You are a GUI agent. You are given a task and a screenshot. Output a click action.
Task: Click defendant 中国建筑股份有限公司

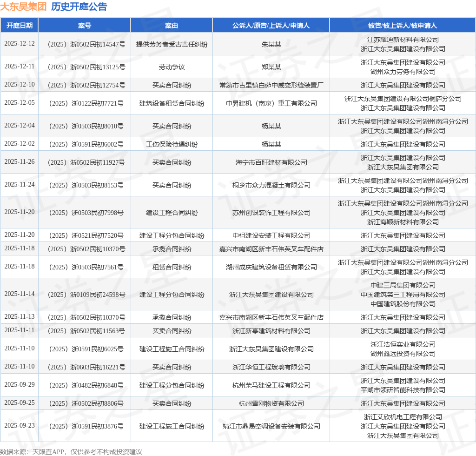403,304
